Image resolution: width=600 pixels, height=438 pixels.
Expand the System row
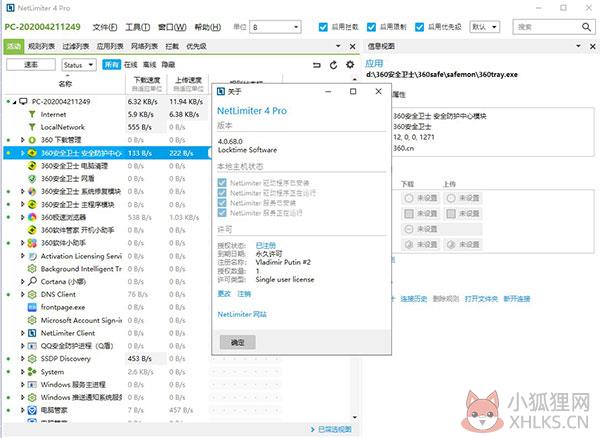click(x=22, y=372)
